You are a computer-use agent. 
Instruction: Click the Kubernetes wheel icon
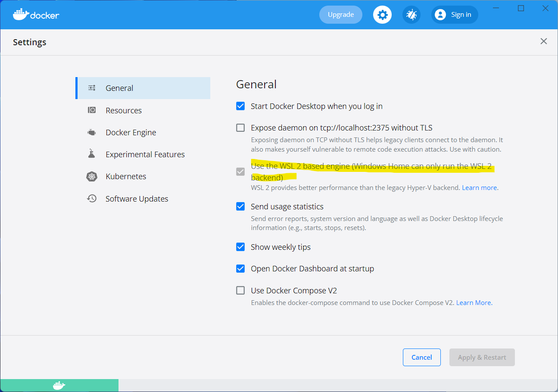click(x=91, y=176)
